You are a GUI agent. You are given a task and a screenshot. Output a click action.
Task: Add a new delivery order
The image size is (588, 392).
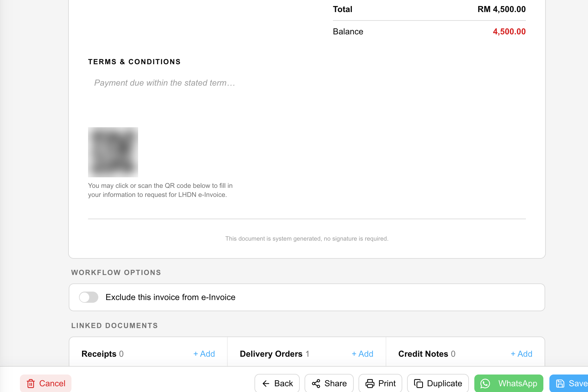pyautogui.click(x=362, y=354)
